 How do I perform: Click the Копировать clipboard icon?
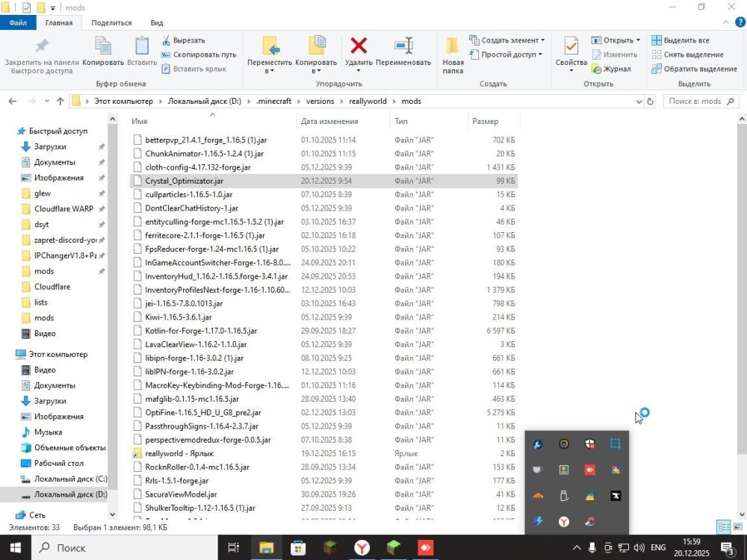click(103, 46)
